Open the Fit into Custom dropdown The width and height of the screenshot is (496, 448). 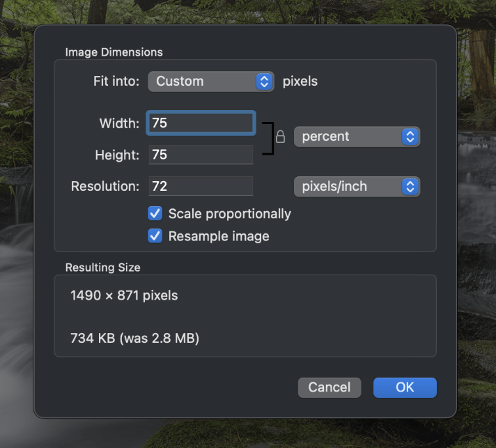(211, 82)
